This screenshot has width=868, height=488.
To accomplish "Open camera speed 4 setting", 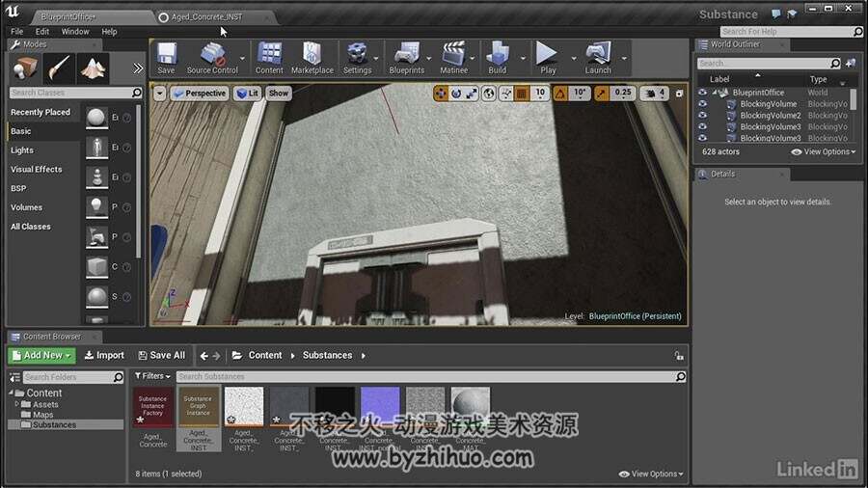I will tap(655, 94).
